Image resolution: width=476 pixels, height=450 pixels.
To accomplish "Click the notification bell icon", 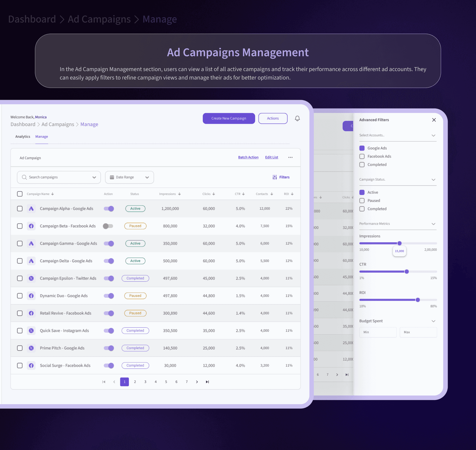I will tap(297, 118).
